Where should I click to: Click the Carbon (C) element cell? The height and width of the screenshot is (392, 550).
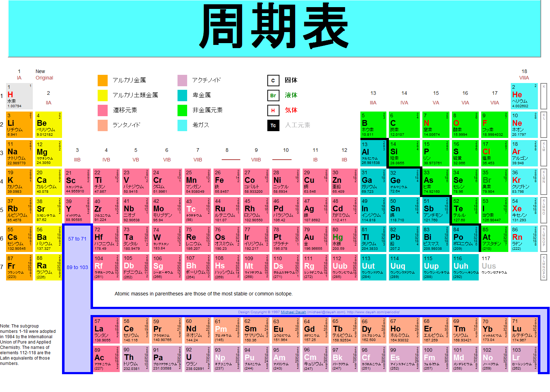point(405,125)
